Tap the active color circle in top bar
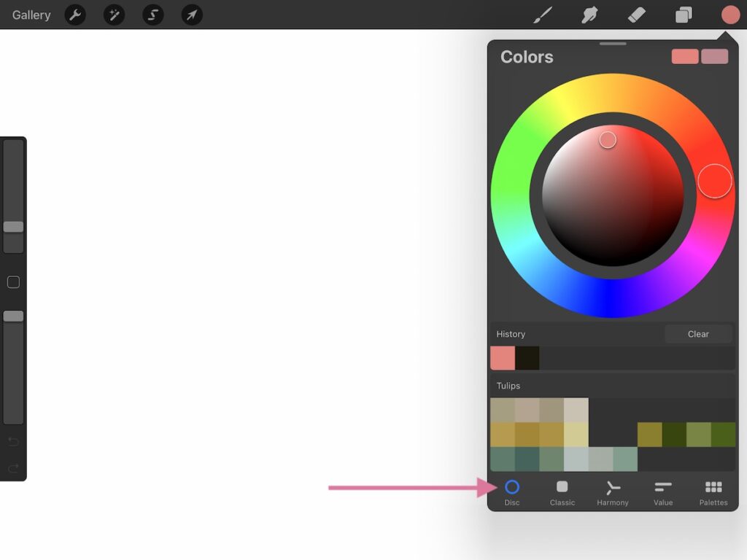Viewport: 747px width, 560px height. click(730, 15)
